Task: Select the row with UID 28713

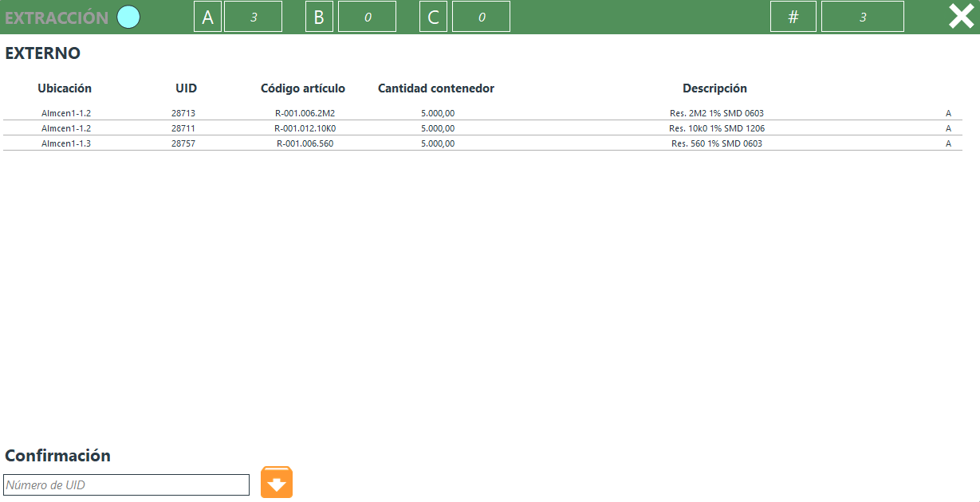Action: [x=183, y=113]
